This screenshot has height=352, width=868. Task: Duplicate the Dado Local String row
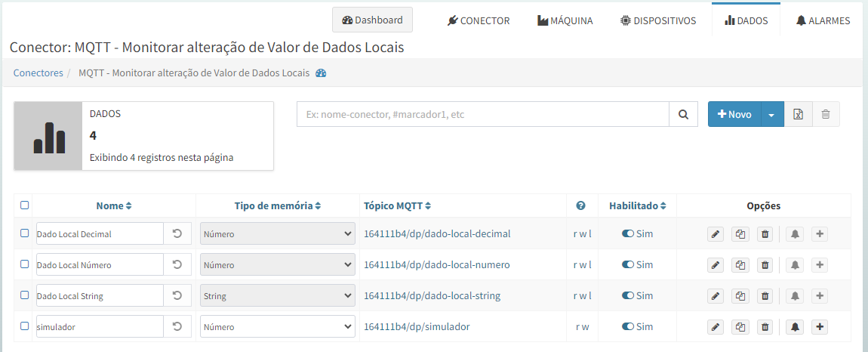pos(740,296)
